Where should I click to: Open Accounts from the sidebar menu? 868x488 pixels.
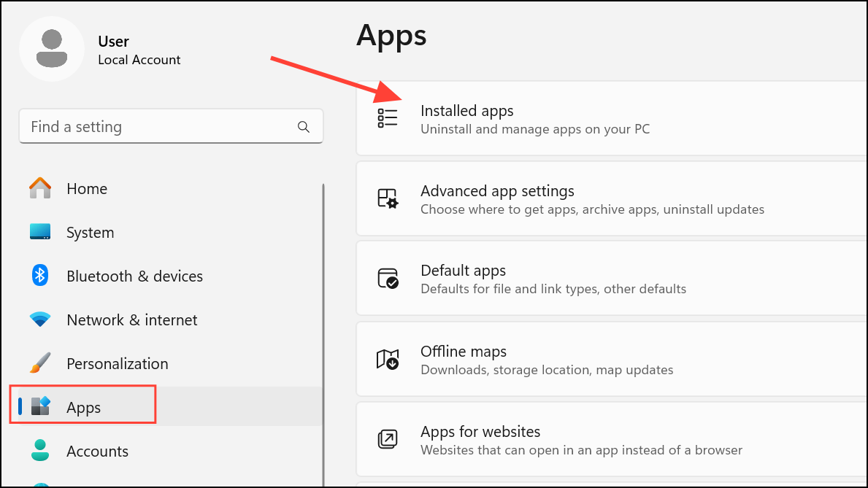click(97, 451)
